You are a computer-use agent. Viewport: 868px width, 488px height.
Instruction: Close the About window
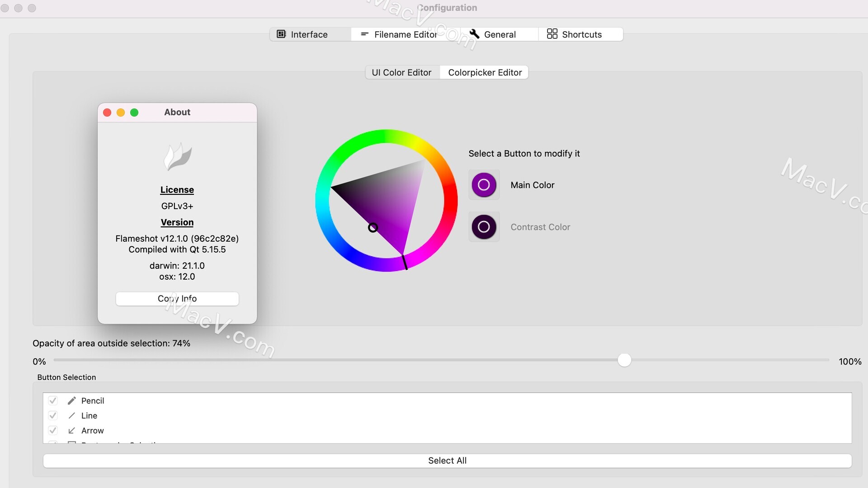107,113
